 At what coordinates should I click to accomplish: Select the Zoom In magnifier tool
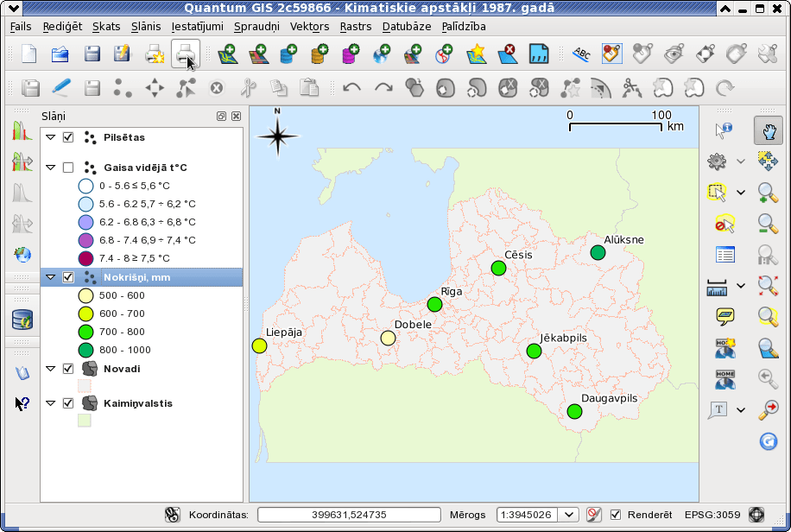coord(768,193)
